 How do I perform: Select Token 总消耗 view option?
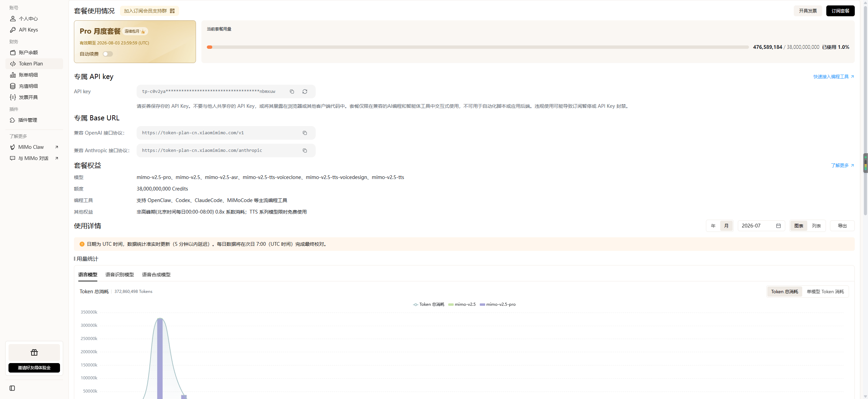click(x=785, y=292)
